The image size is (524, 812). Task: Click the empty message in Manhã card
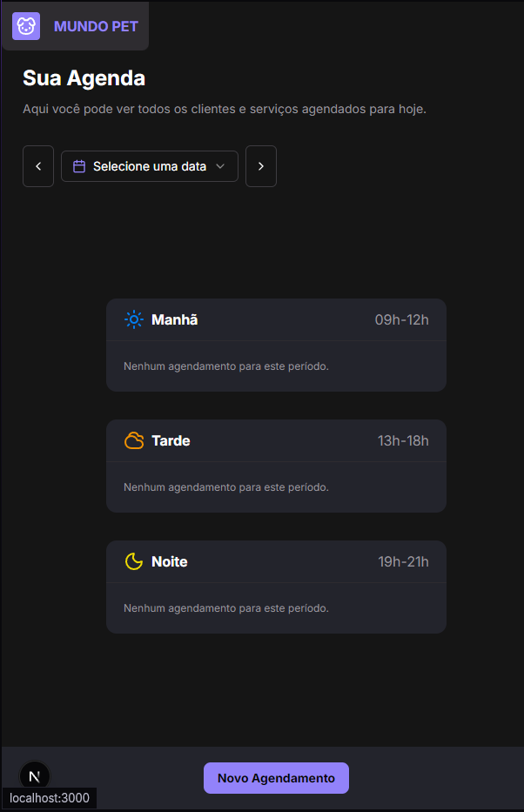(226, 366)
